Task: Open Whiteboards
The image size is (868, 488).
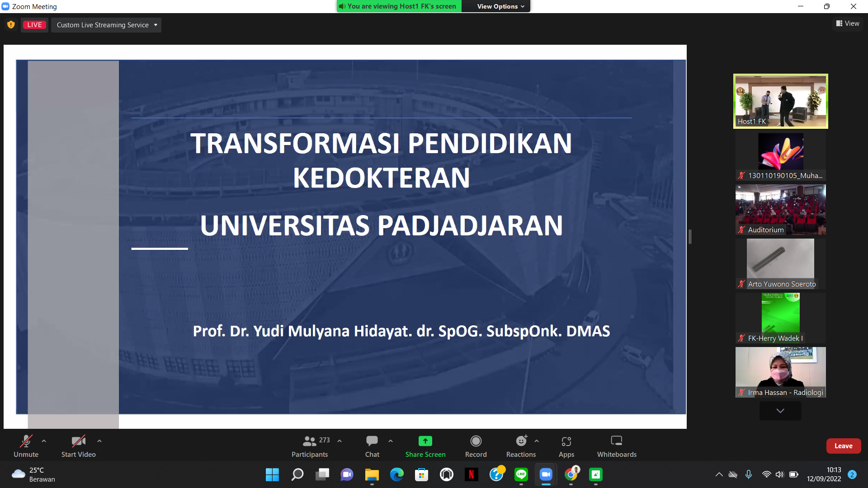Action: (x=617, y=446)
